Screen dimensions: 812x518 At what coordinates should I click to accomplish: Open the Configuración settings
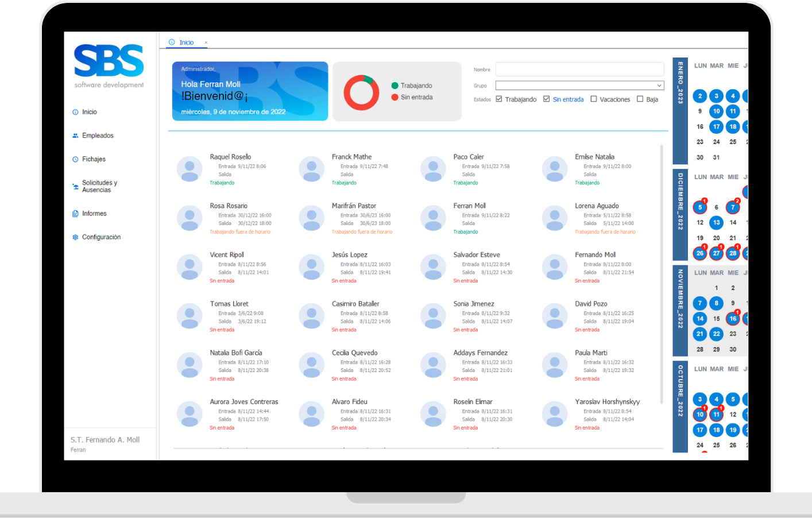click(102, 237)
